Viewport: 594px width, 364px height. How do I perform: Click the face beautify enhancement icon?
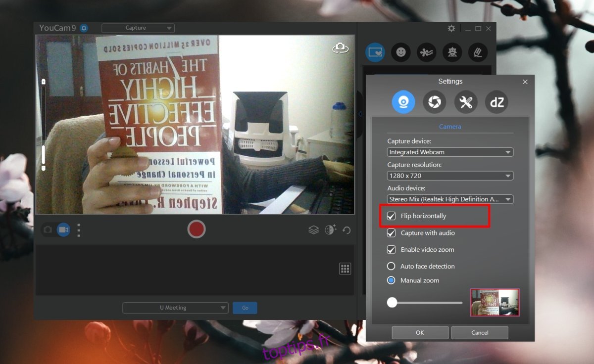(x=330, y=229)
